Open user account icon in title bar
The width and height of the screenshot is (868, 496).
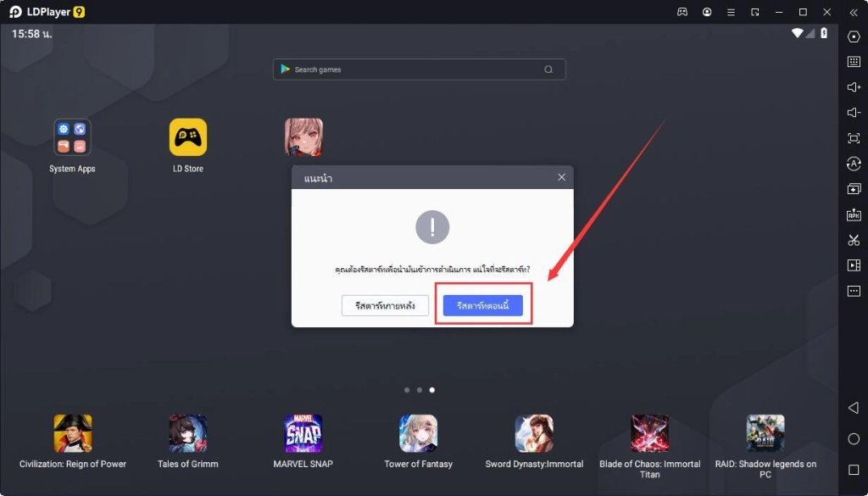(707, 13)
